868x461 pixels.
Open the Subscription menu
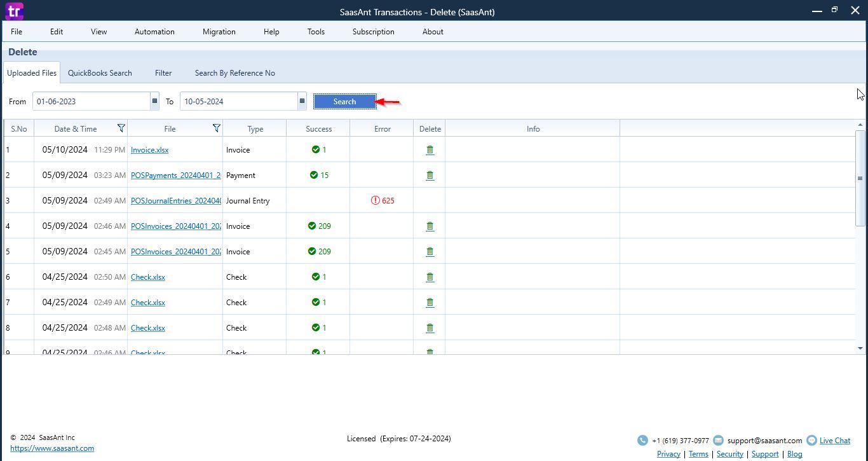(x=373, y=32)
